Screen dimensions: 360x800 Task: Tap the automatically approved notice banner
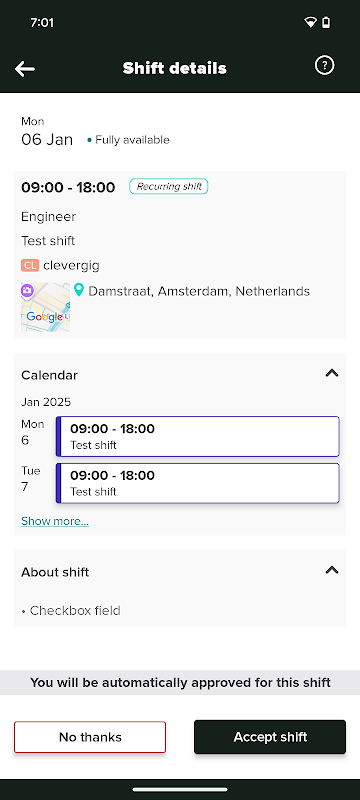point(180,683)
